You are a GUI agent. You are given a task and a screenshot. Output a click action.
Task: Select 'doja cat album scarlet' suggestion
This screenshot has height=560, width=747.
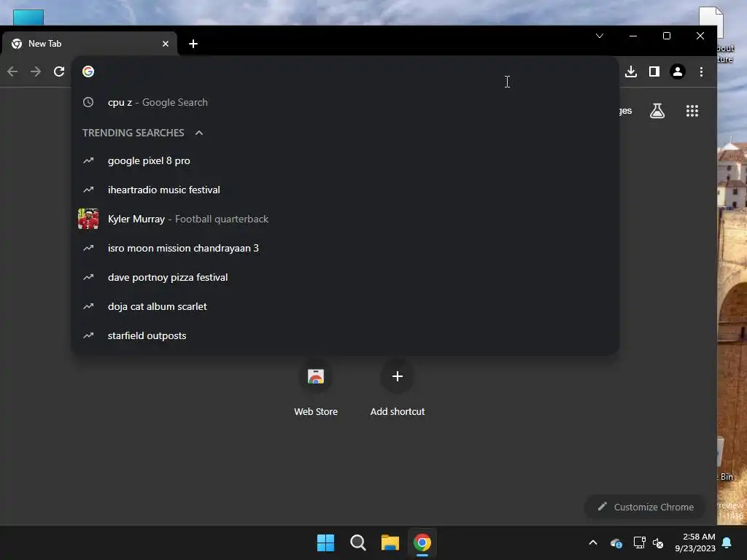click(345, 307)
